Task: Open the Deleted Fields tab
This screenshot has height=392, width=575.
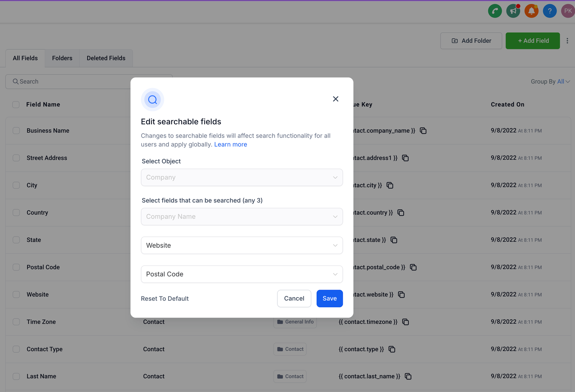Action: [x=106, y=58]
